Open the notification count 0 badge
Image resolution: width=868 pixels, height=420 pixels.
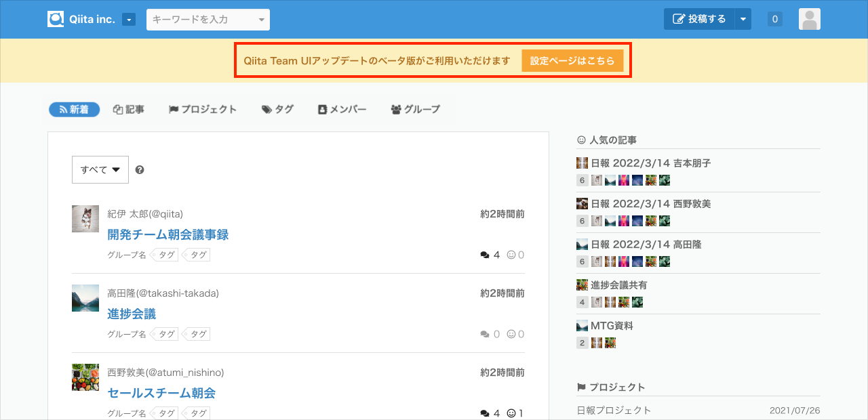775,19
